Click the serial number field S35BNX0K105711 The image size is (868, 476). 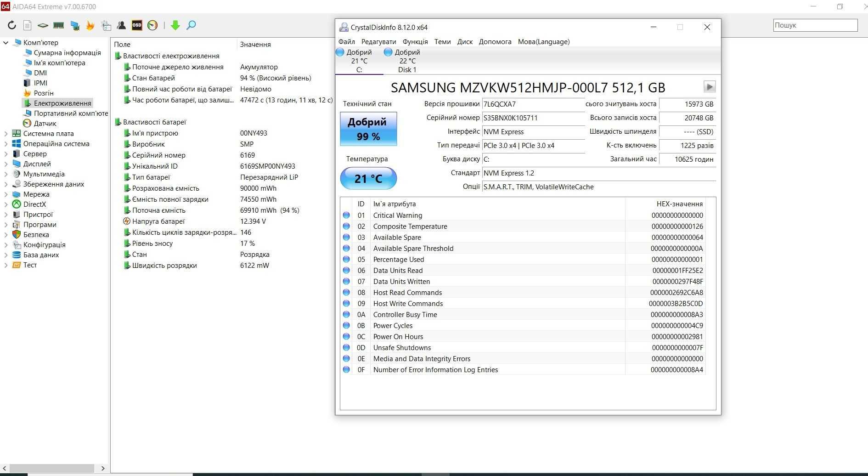(533, 118)
